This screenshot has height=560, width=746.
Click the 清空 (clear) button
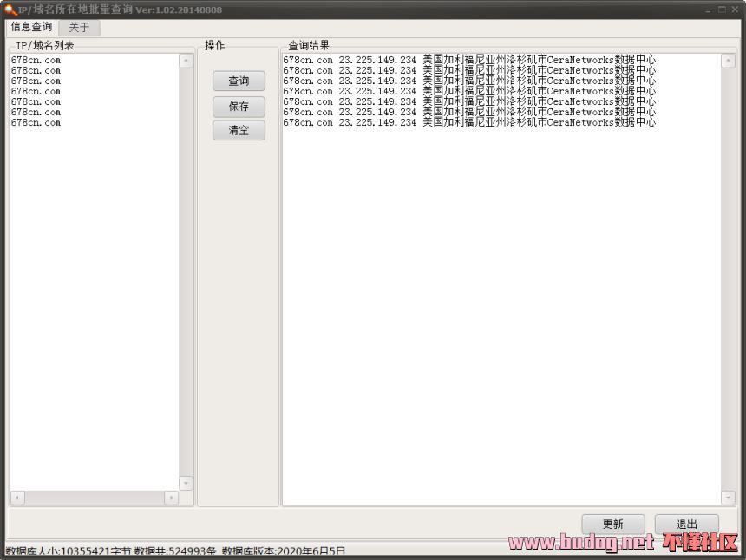[239, 130]
